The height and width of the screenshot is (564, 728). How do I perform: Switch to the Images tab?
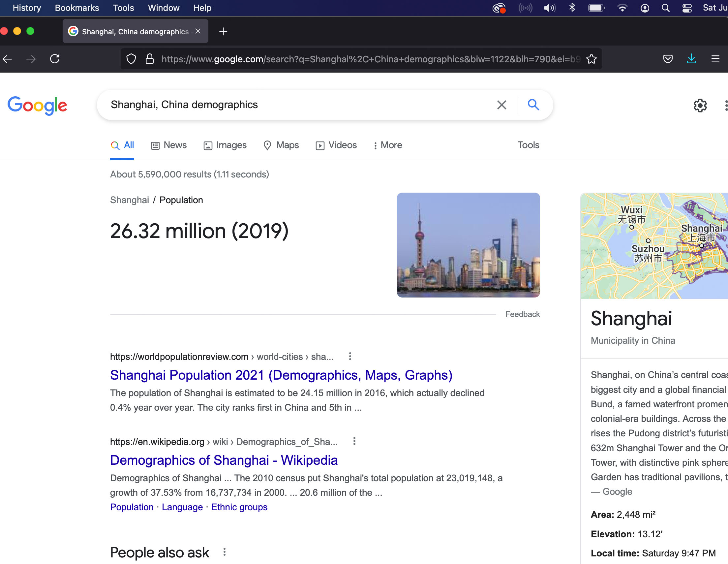(x=225, y=145)
